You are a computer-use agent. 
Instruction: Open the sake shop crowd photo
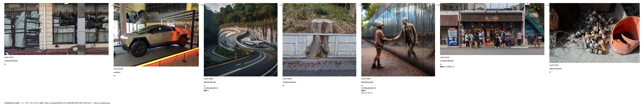pos(492,29)
